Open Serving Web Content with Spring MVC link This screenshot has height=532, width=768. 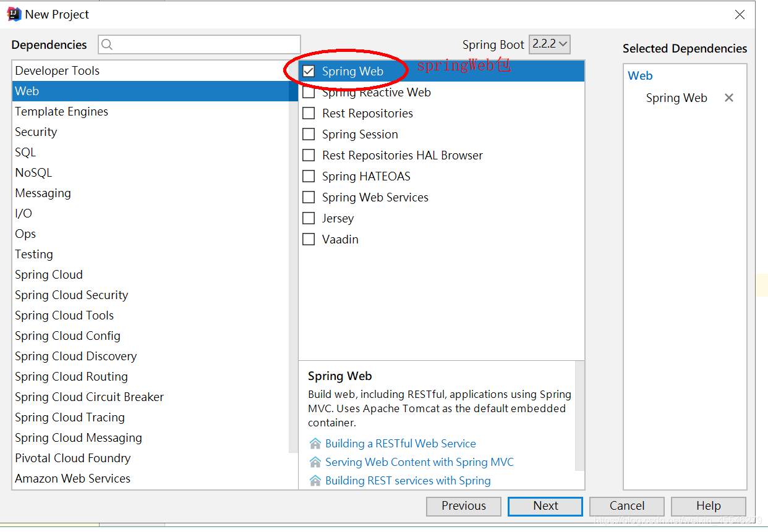click(x=419, y=462)
